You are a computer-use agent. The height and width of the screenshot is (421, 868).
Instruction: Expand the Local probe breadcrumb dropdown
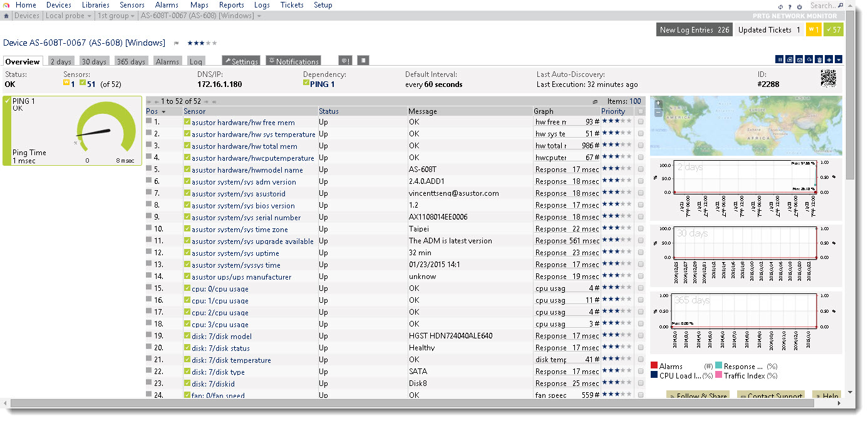click(89, 16)
